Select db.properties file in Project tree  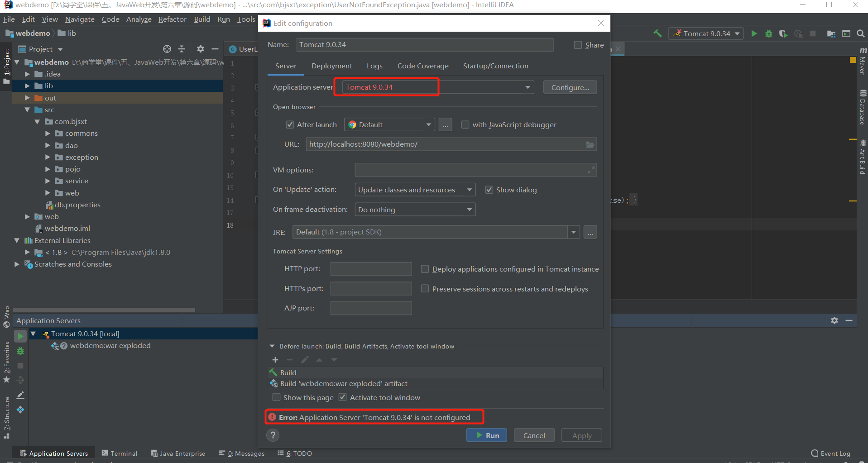click(77, 205)
